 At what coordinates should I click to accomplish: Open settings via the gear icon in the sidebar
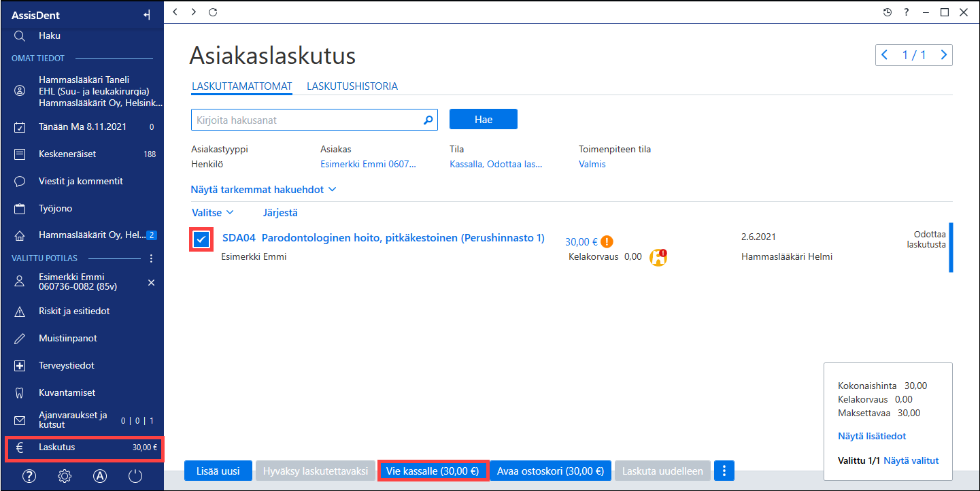click(x=65, y=476)
